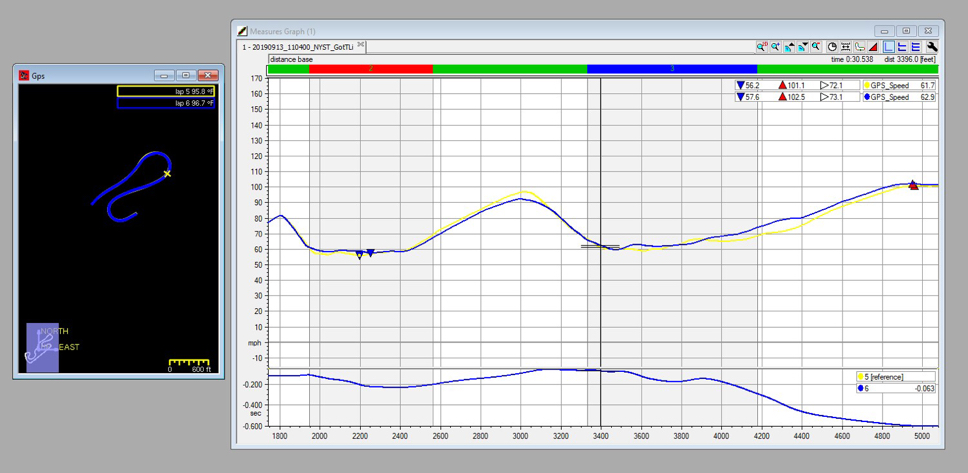
Task: Click the blue minimum marker on speed trace
Action: point(370,253)
